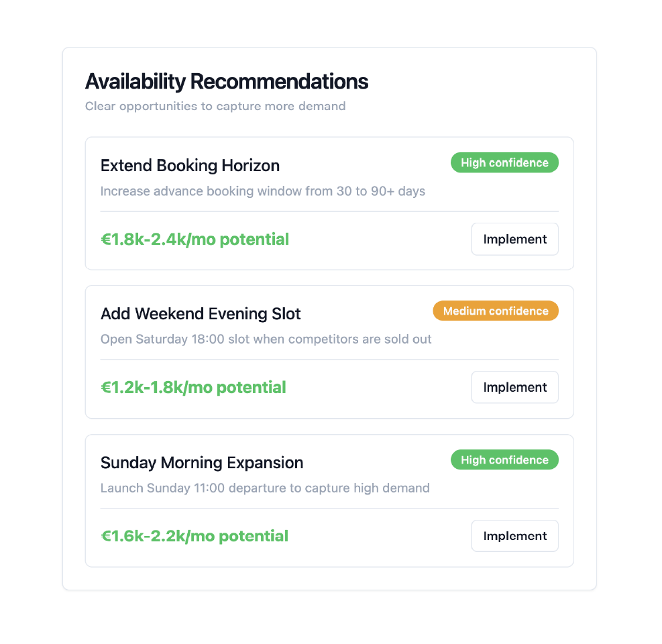Click the €1.8k-2.4k/mo potential figure

pyautogui.click(x=195, y=239)
